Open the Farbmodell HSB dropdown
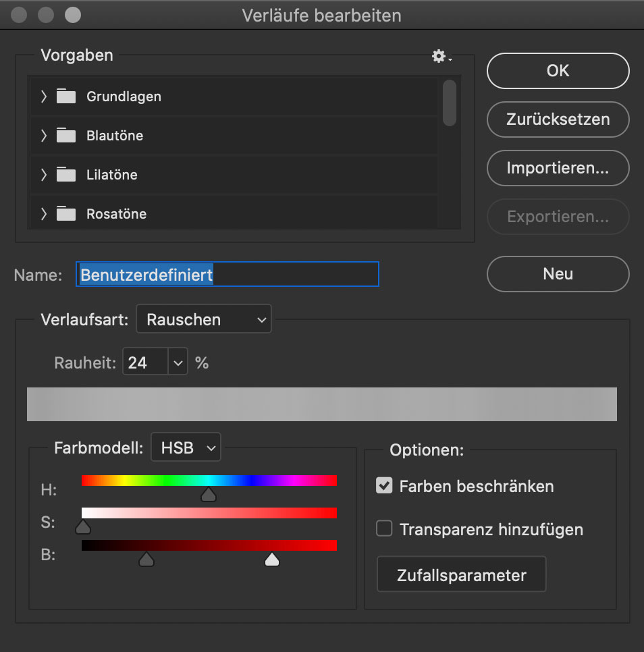 click(186, 447)
